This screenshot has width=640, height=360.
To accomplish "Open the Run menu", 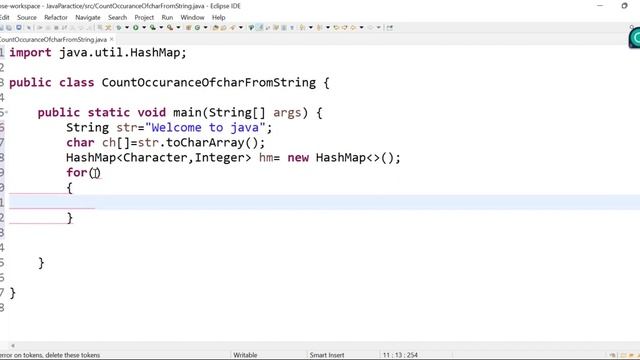I will click(x=167, y=18).
